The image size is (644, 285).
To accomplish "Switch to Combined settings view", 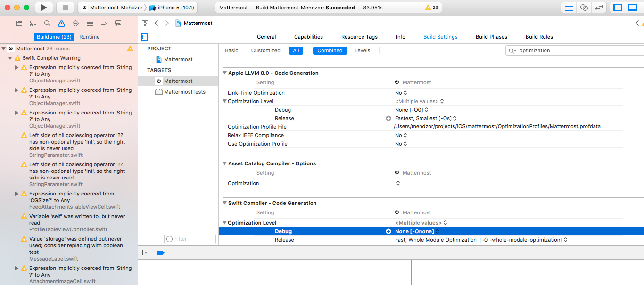I will (330, 50).
